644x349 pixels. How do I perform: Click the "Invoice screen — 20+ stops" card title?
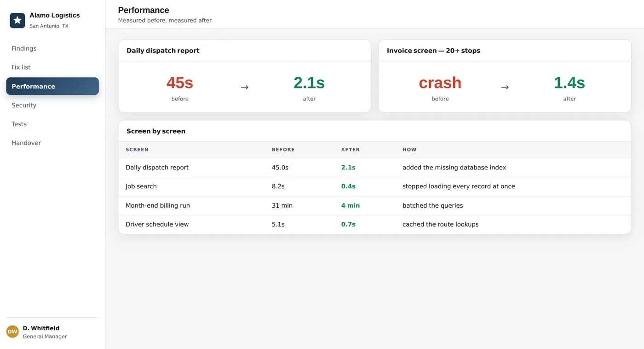[x=433, y=51]
